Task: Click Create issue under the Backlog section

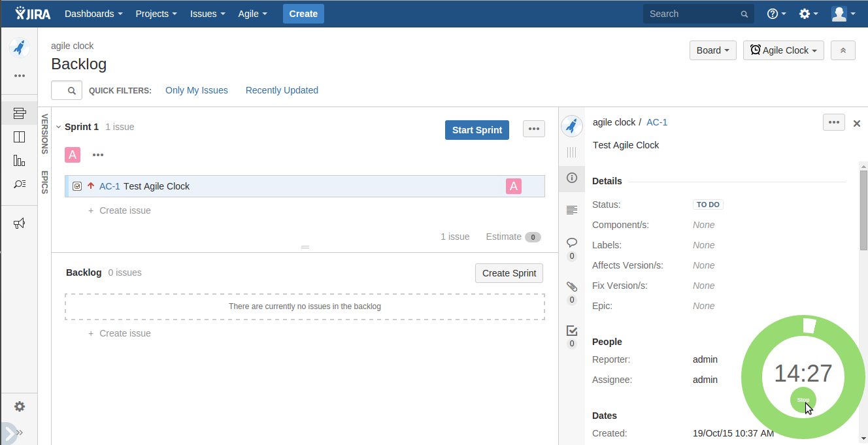Action: 120,333
